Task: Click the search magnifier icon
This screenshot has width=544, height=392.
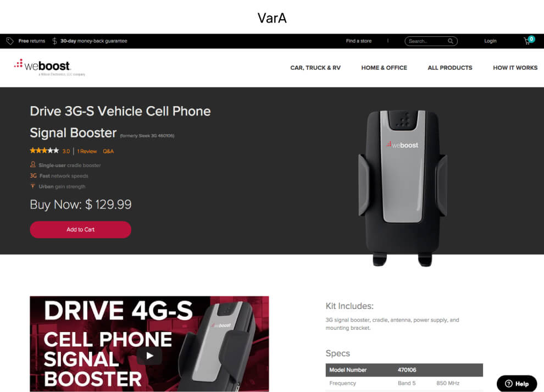Action: [451, 41]
